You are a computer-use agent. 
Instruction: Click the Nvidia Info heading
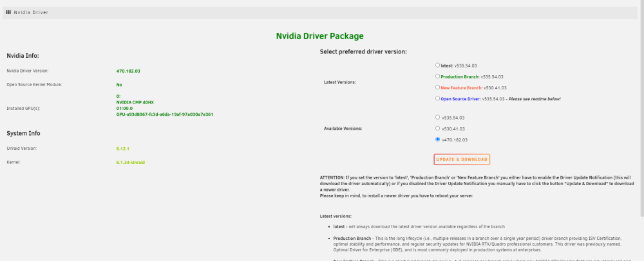click(23, 56)
